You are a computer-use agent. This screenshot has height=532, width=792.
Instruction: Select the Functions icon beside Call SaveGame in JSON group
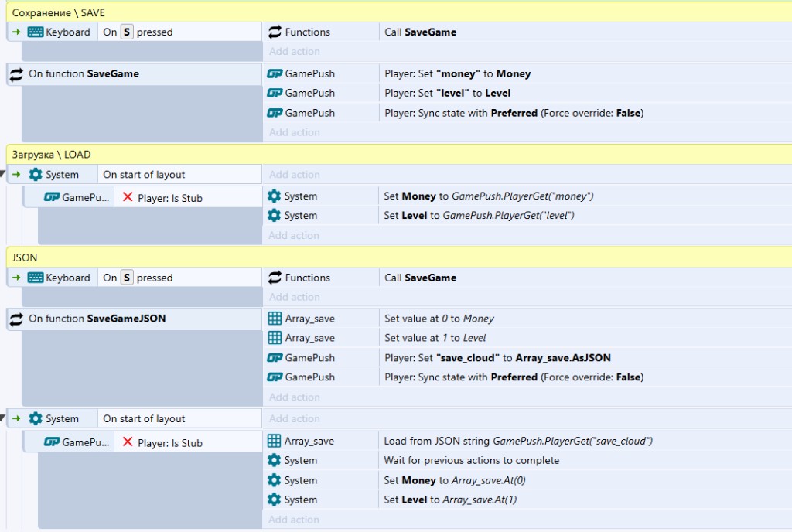[275, 278]
